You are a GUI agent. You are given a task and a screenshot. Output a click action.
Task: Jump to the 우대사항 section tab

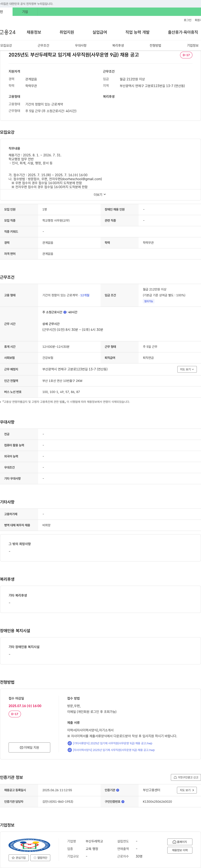pos(81,45)
